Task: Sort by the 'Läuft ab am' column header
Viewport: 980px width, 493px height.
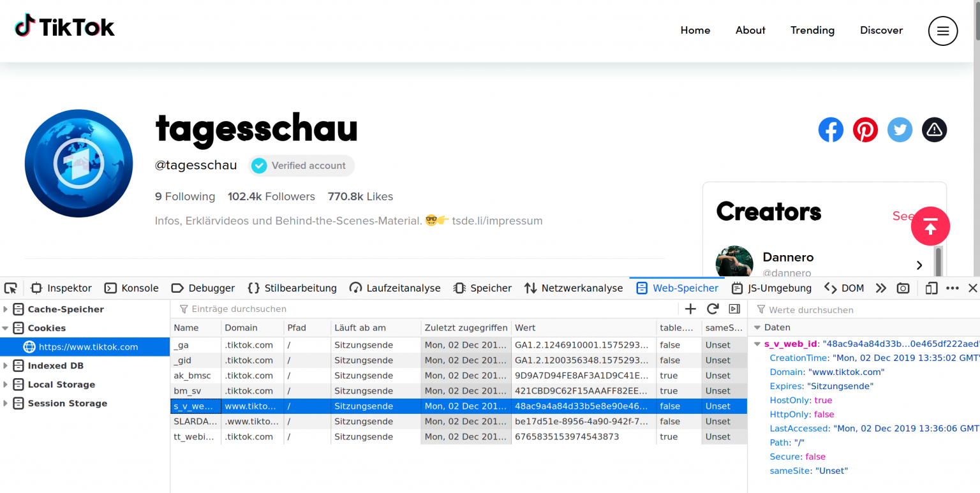Action: click(376, 328)
